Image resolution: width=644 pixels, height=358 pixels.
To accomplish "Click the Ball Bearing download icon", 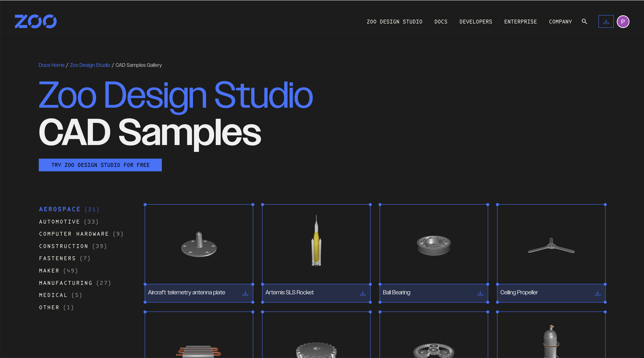I will click(480, 293).
